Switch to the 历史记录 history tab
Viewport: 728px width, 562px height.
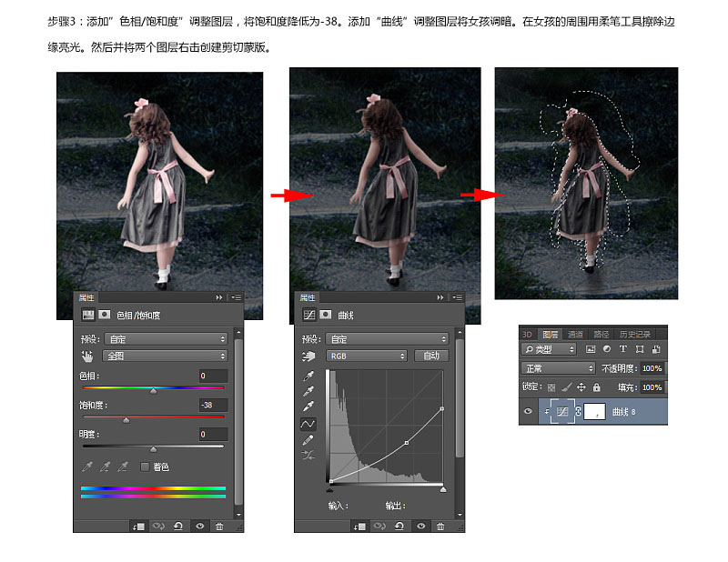(x=634, y=334)
